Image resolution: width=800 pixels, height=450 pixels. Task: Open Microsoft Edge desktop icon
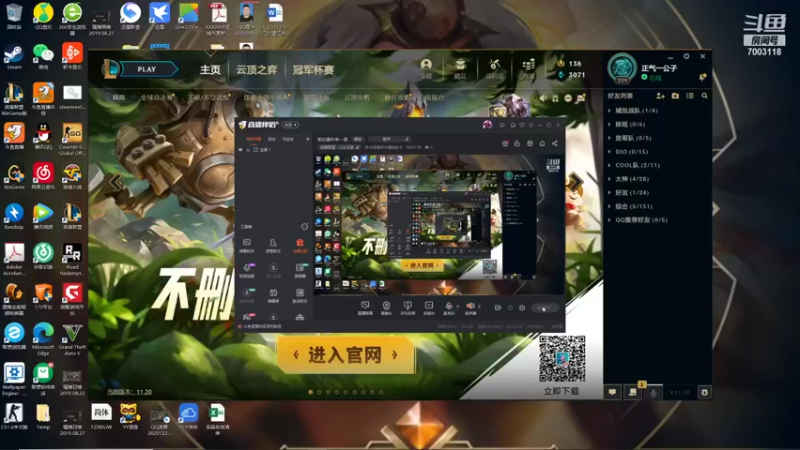point(43,339)
